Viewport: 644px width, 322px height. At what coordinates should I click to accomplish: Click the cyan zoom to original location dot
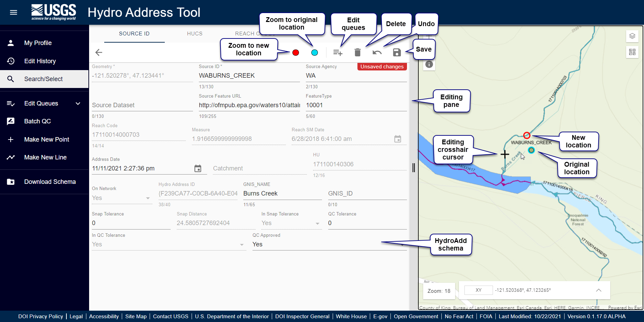[314, 53]
